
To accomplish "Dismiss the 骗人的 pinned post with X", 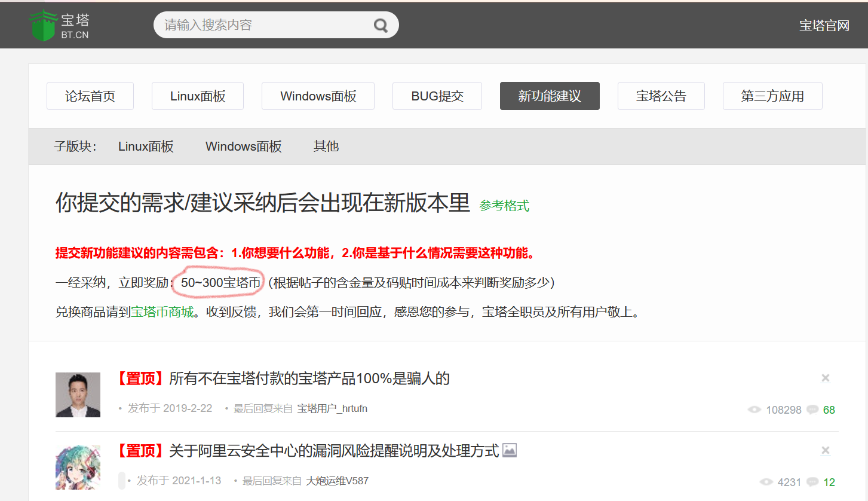I will click(826, 378).
